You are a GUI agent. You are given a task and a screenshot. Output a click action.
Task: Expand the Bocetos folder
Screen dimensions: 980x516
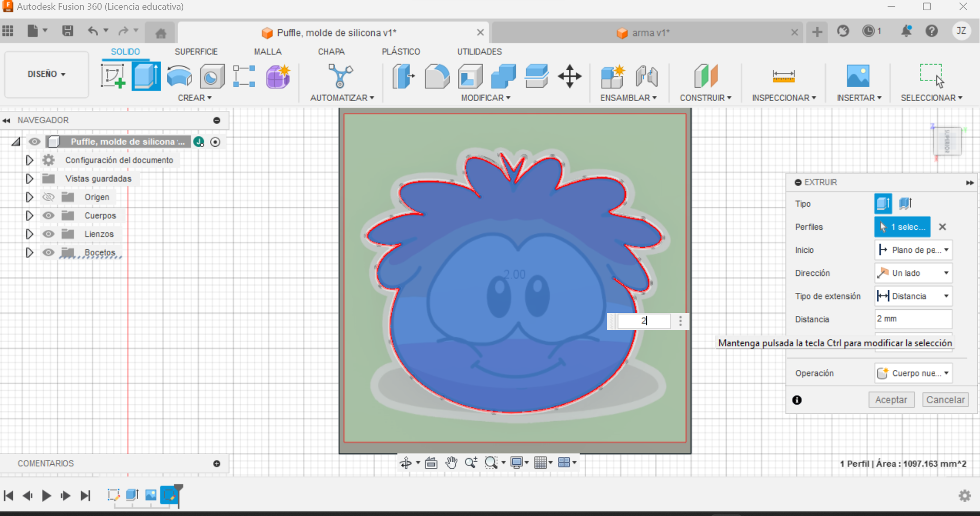point(29,252)
